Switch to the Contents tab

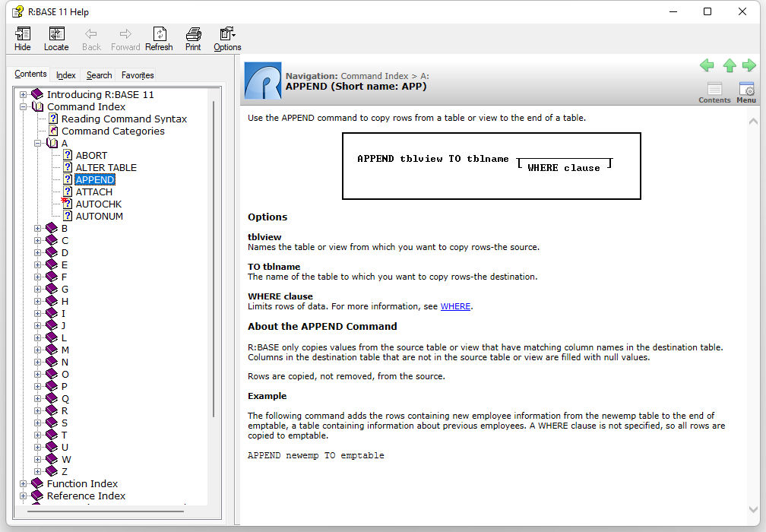pos(30,74)
